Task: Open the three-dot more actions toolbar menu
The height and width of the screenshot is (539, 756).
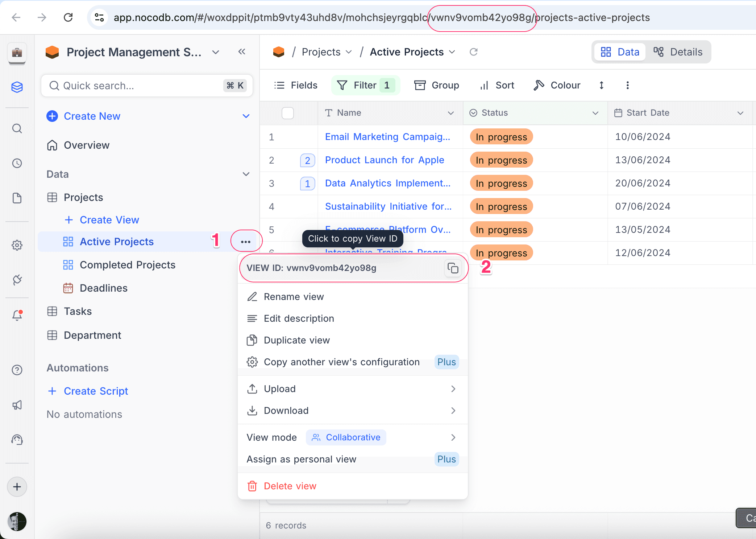Action: pos(627,85)
